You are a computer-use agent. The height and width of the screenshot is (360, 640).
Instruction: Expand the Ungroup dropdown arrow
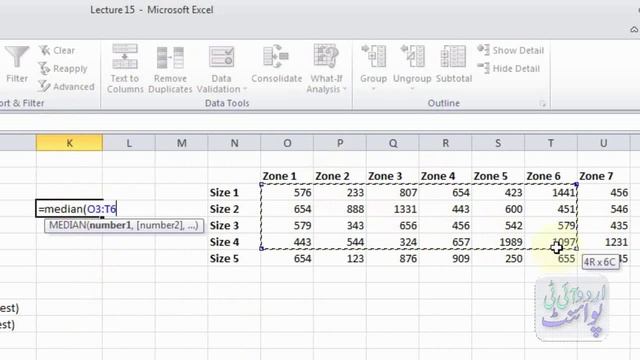click(x=412, y=88)
